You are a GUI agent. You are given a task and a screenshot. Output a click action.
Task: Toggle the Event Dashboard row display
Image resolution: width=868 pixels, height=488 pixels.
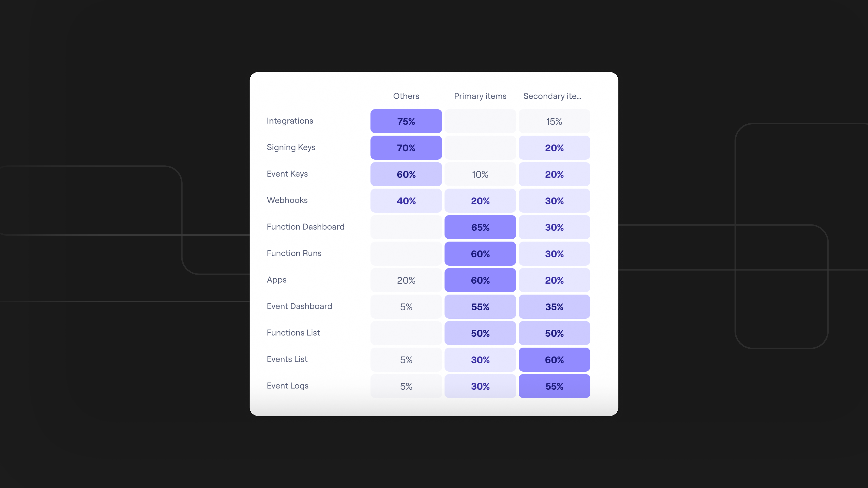(299, 306)
